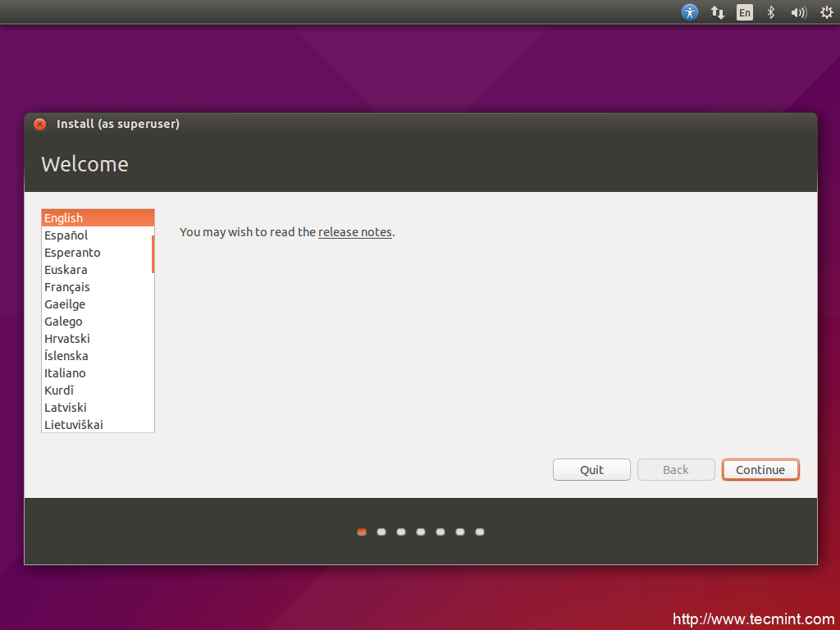This screenshot has height=630, width=840.
Task: Select Hrvatski in the language list
Action: [98, 338]
